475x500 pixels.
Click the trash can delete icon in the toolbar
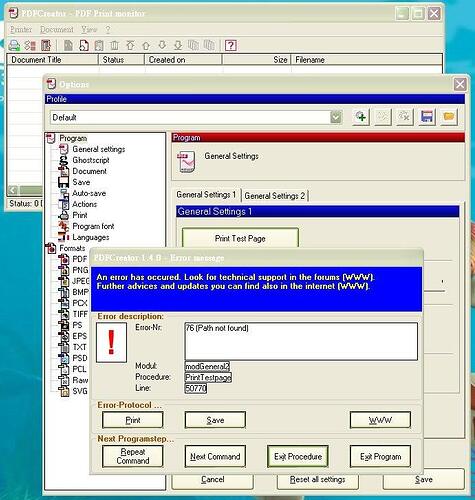pos(114,45)
